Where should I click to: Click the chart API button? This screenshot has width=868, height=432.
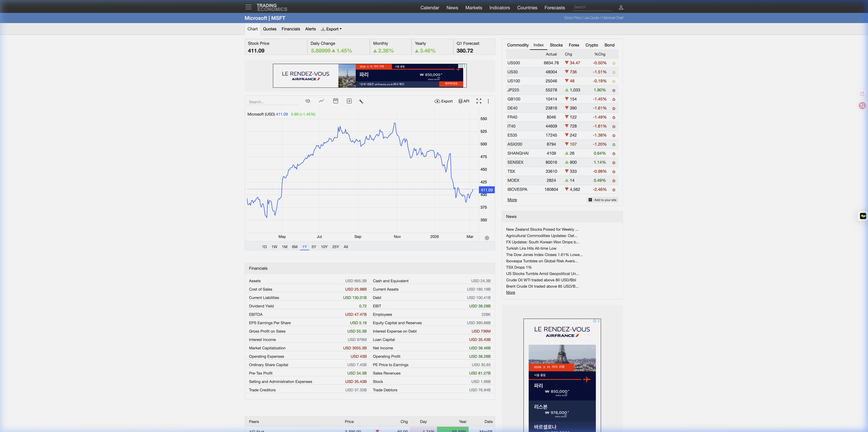coord(464,101)
